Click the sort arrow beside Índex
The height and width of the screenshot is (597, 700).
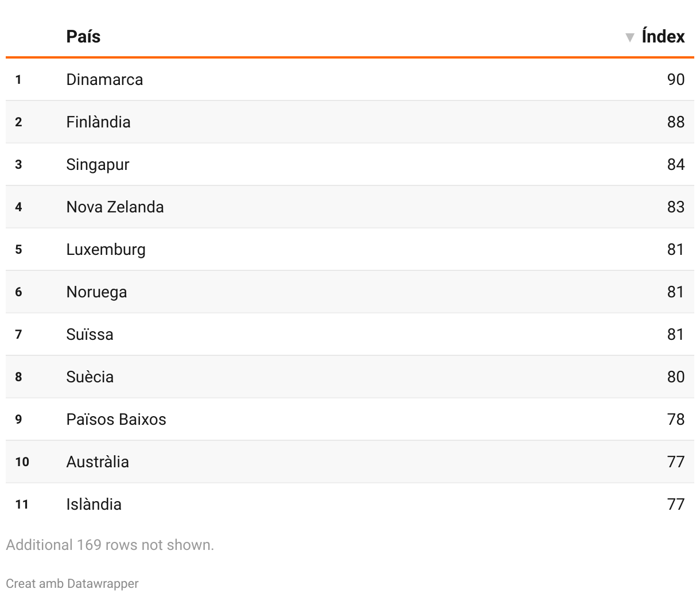[x=630, y=37]
